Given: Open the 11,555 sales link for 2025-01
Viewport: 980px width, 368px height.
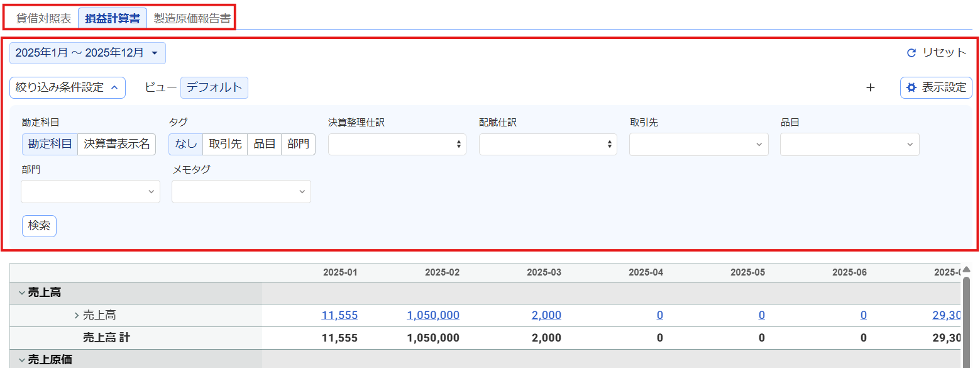Looking at the screenshot, I should pos(339,315).
